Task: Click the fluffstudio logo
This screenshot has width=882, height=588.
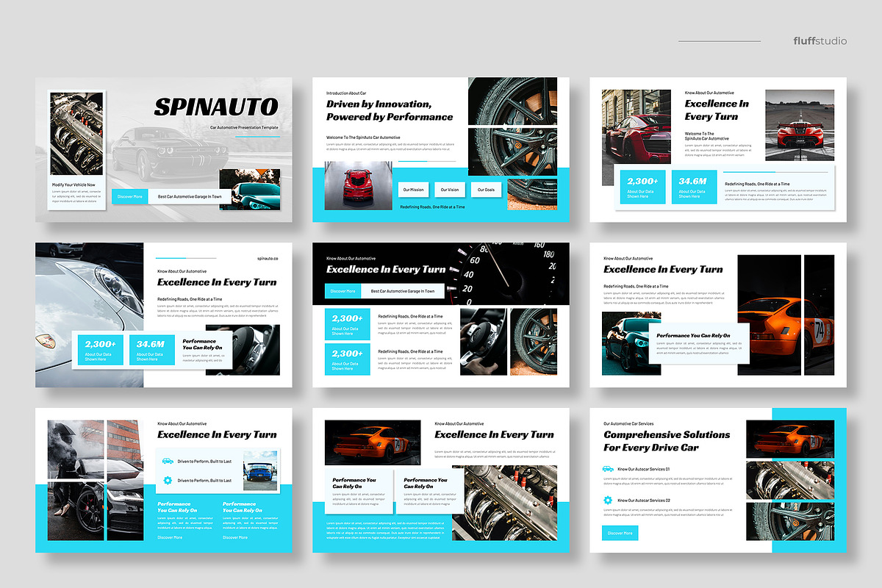Action: point(820,41)
